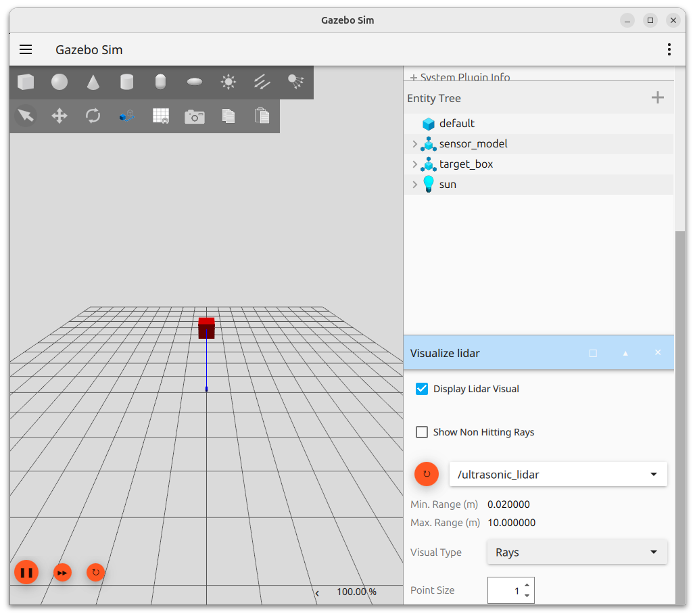This screenshot has width=695, height=616.
Task: Increase the Point Size value
Action: click(x=527, y=585)
